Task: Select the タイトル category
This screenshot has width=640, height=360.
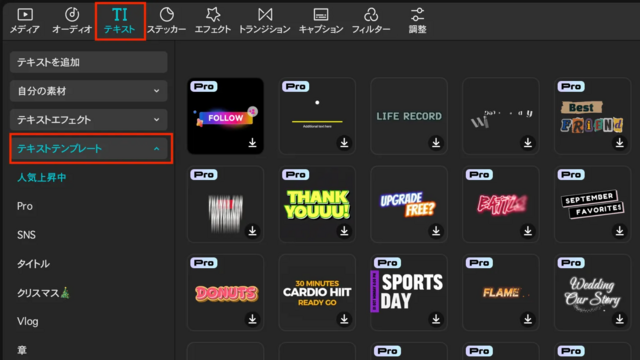Action: 33,264
